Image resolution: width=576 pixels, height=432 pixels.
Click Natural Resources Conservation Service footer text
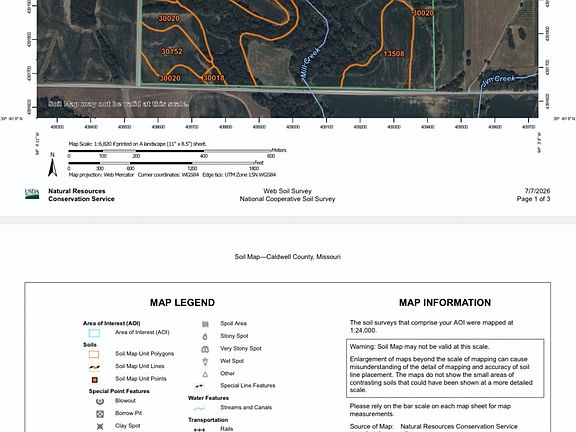[81, 195]
